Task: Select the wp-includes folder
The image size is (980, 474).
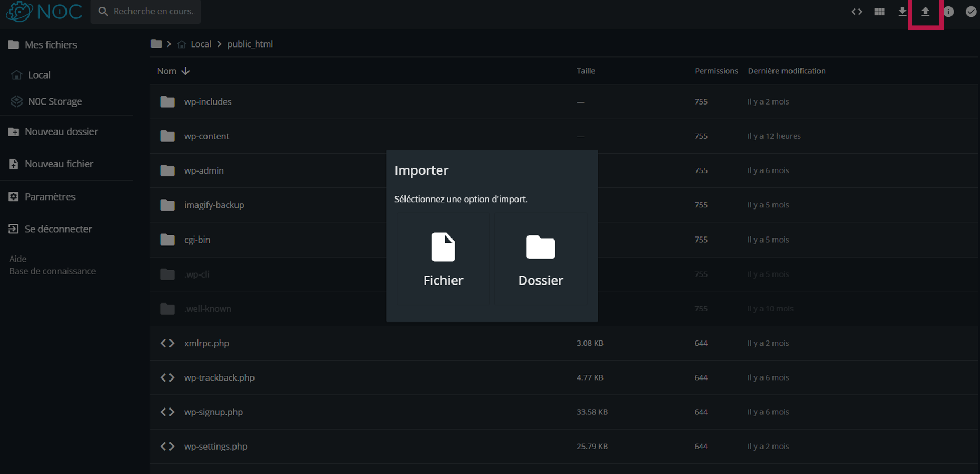Action: point(564,102)
